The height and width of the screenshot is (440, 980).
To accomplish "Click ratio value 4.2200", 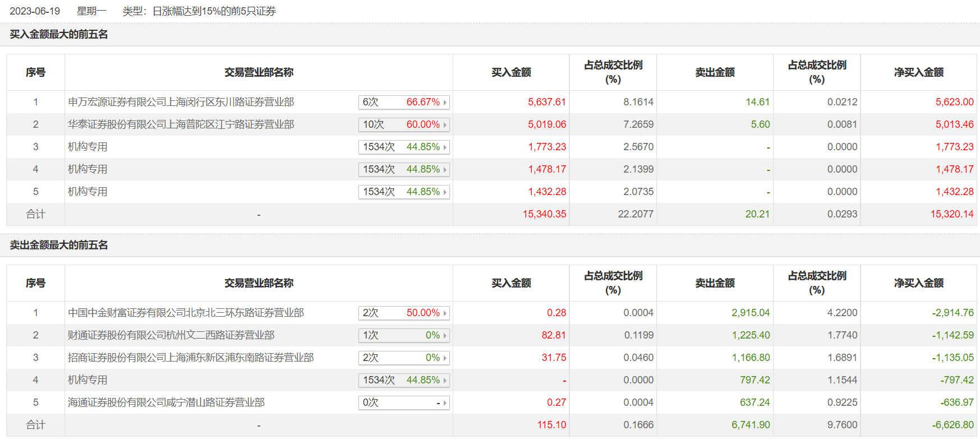I will [x=842, y=313].
